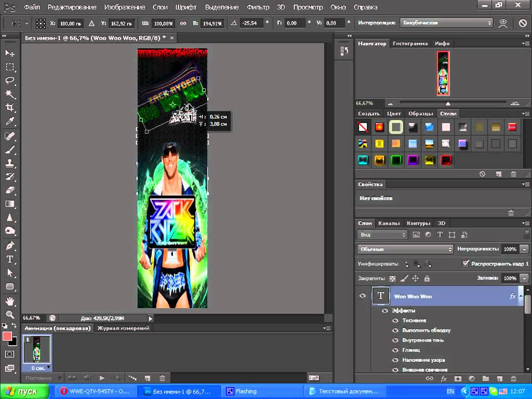Hide all Эффекты of the layer
This screenshot has width=532, height=399.
click(385, 310)
